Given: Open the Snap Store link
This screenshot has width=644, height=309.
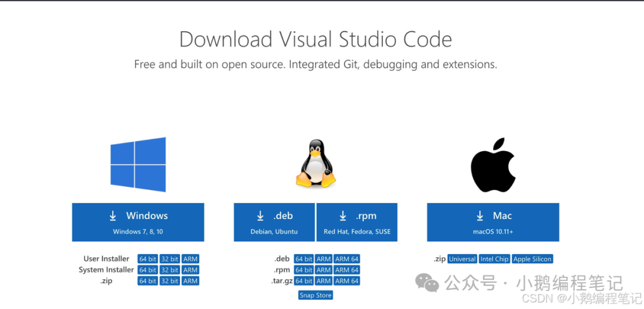Looking at the screenshot, I should pos(315,295).
